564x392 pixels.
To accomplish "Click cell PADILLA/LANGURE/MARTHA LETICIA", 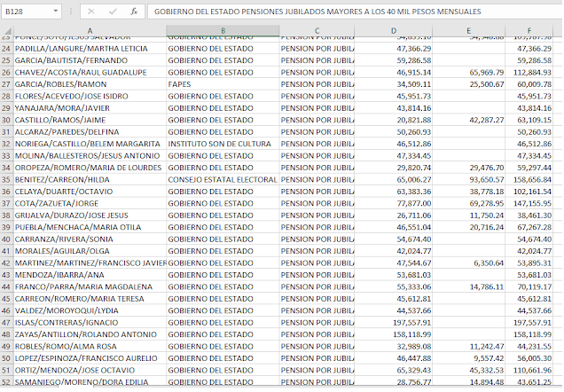I will coord(90,49).
